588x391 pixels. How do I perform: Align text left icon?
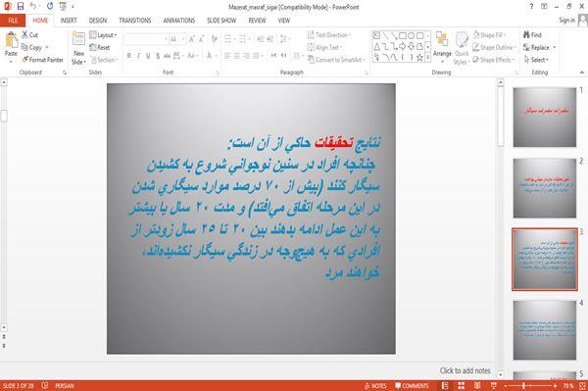tap(227, 56)
